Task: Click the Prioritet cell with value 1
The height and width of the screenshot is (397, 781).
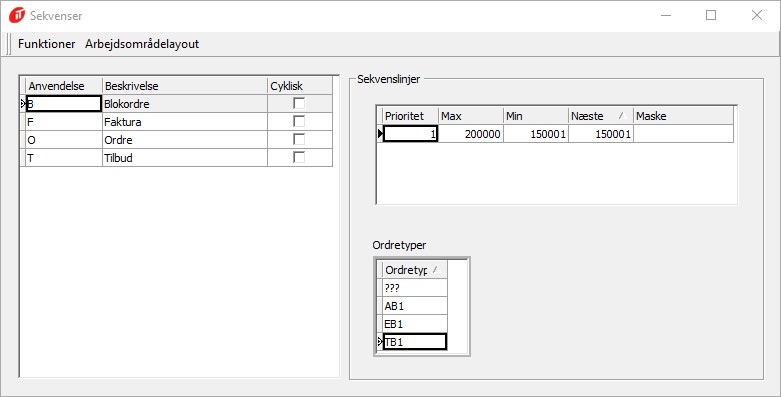Action: [x=410, y=133]
